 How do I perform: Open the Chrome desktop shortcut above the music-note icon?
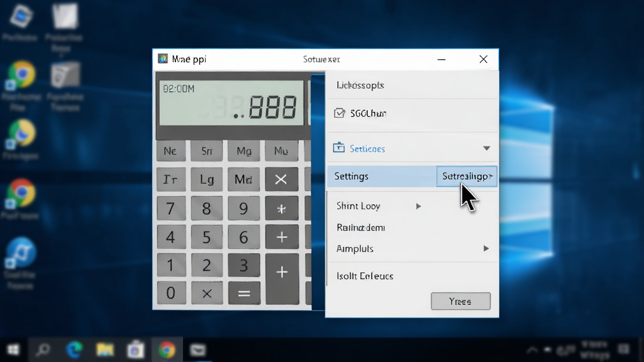21,194
